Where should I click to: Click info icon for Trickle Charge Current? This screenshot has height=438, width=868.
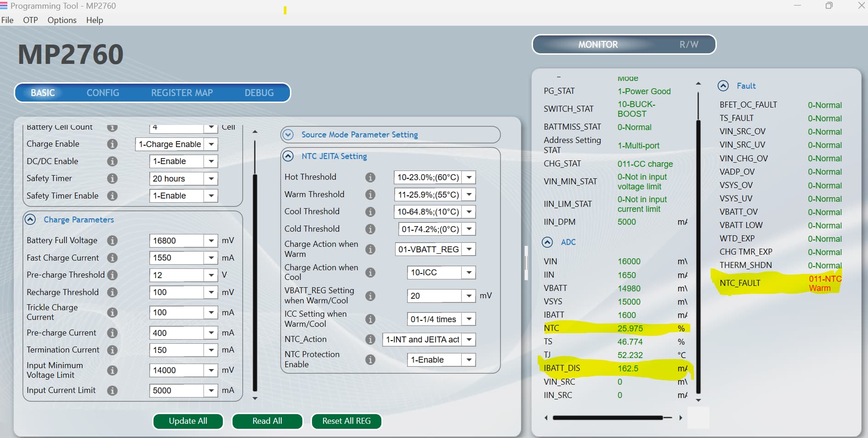pos(112,313)
